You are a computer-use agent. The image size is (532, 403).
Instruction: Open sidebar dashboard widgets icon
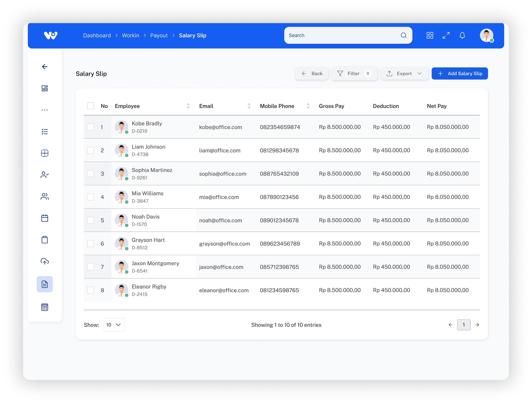pos(45,88)
